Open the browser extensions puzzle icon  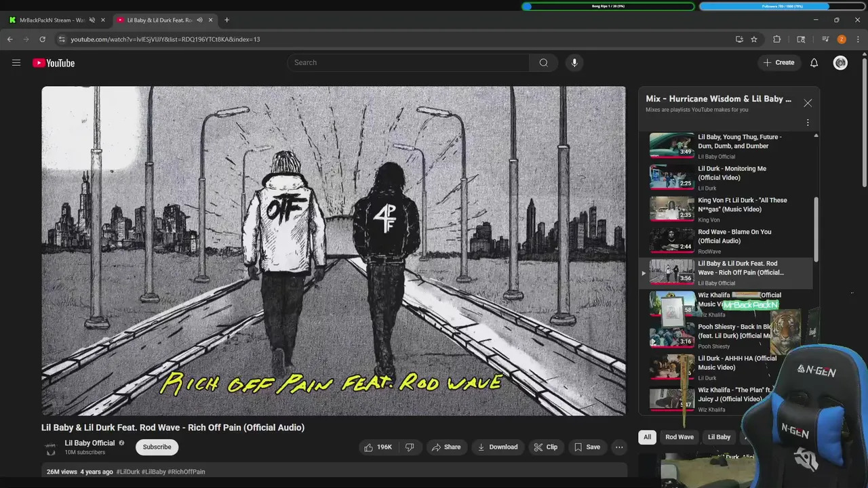pyautogui.click(x=777, y=39)
